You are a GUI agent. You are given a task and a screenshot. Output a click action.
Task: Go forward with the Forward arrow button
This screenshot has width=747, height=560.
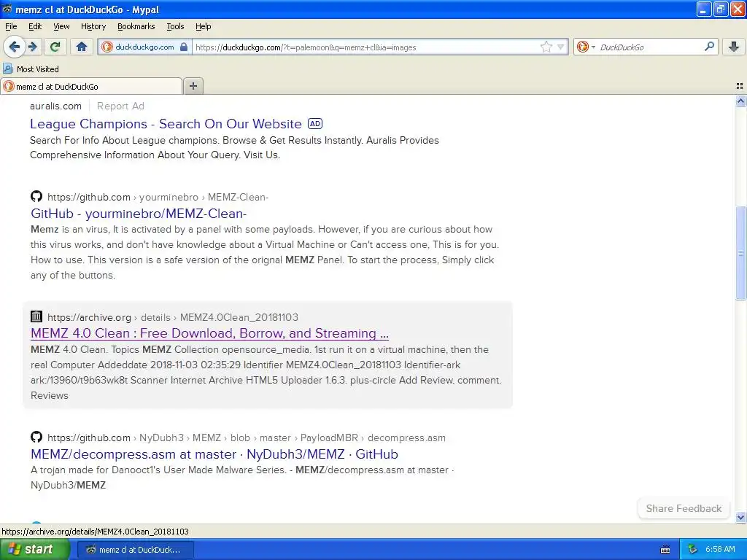click(33, 47)
